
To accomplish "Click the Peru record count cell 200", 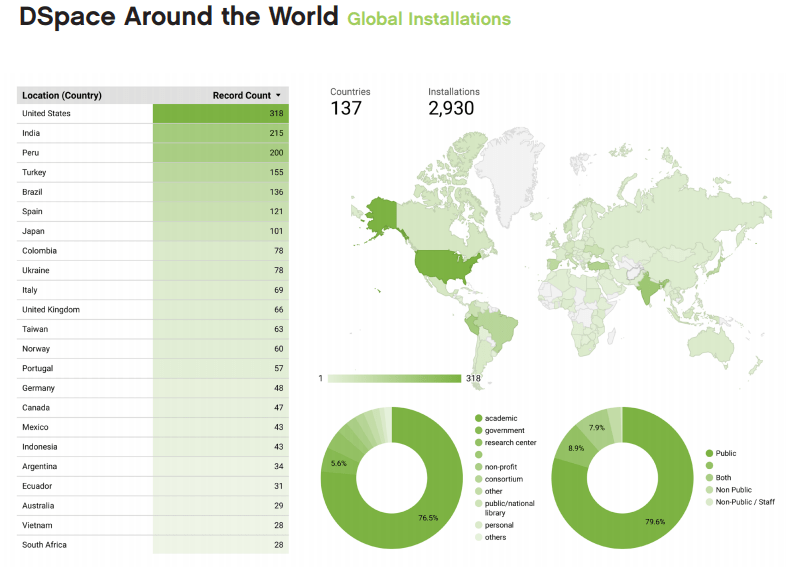I will pyautogui.click(x=220, y=153).
